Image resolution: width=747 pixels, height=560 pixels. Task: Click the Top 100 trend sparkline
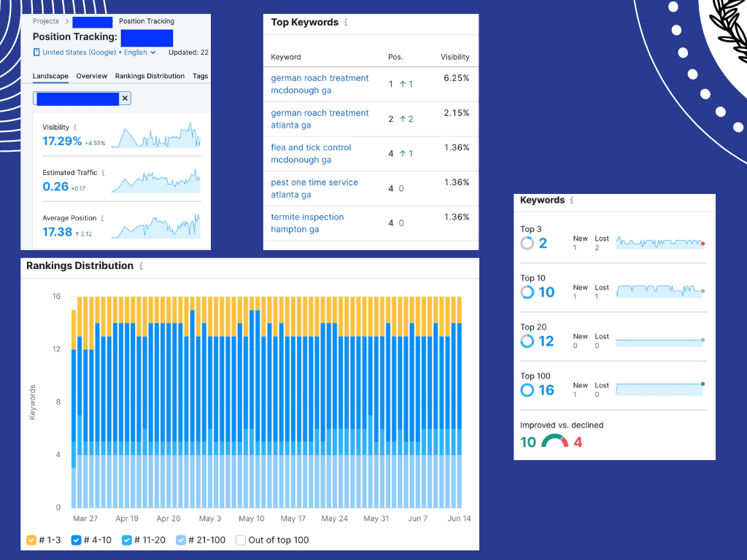[660, 389]
